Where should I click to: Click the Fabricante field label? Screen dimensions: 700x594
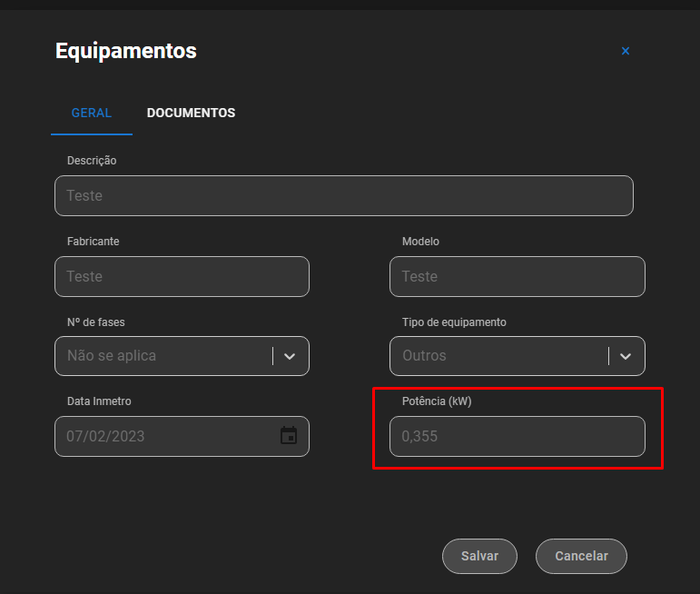(x=93, y=242)
